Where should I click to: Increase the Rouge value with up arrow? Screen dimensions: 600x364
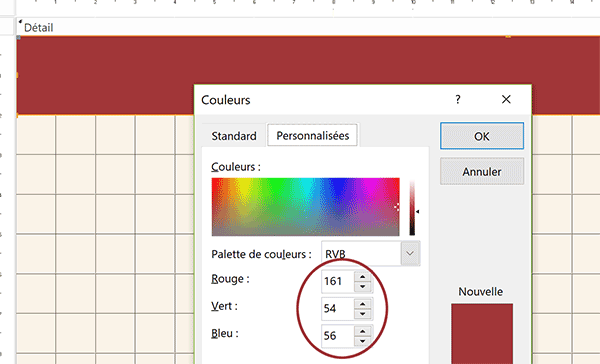click(x=362, y=276)
